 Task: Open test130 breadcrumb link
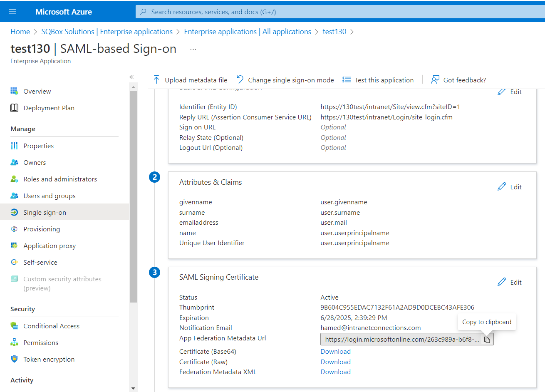click(x=334, y=32)
